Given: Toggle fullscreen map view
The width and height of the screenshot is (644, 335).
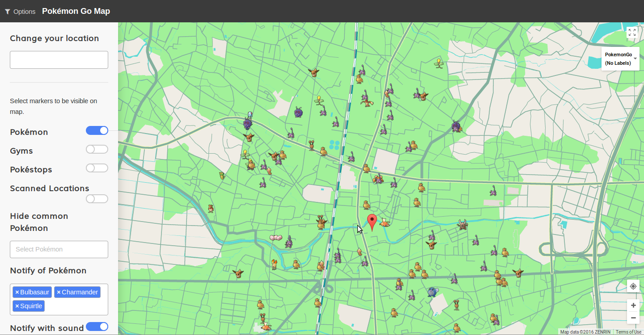Looking at the screenshot, I should (x=632, y=32).
